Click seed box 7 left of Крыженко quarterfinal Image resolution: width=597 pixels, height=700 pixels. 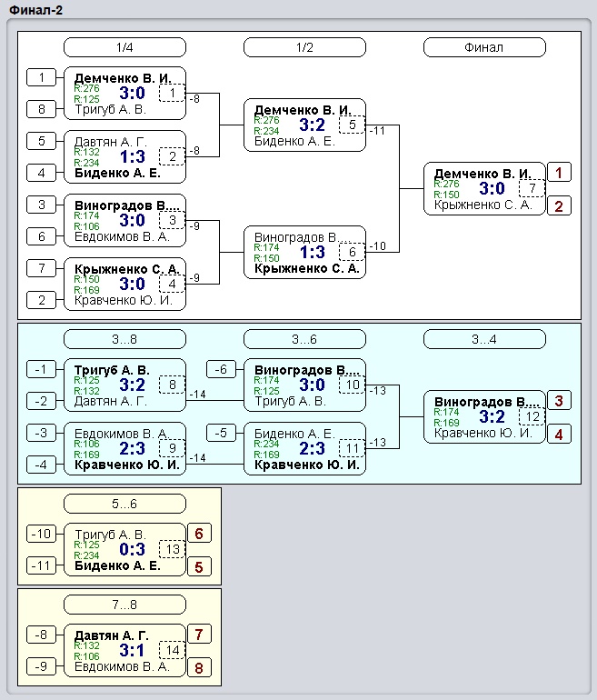pos(42,268)
